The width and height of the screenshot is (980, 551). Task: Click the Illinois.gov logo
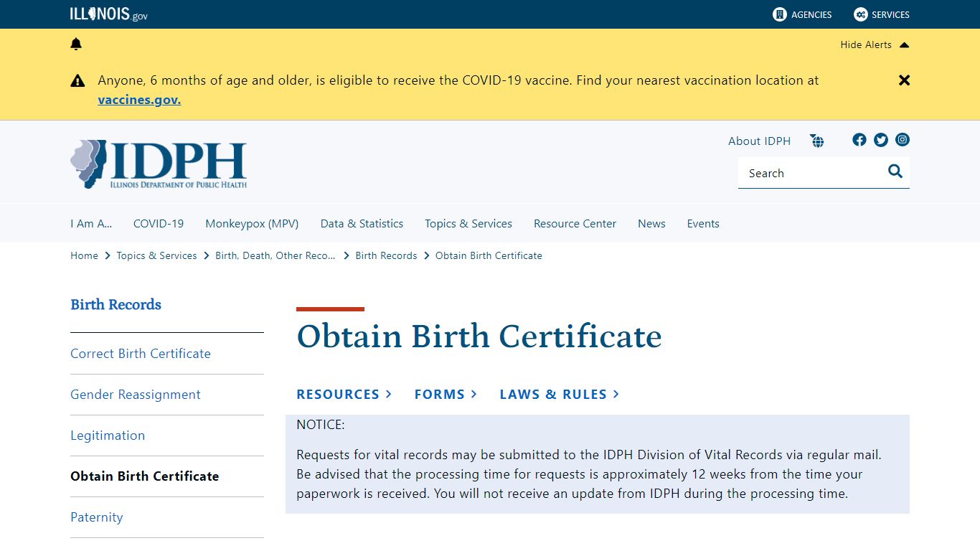(x=109, y=14)
